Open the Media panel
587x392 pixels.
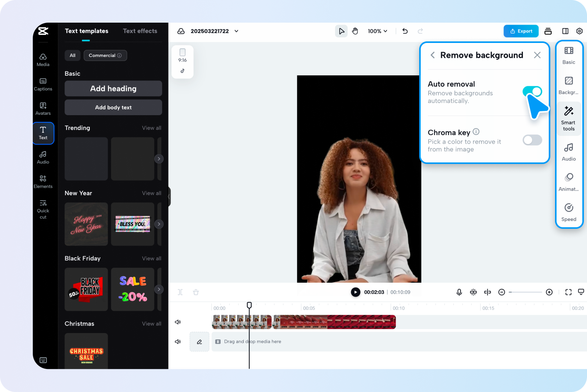click(43, 60)
